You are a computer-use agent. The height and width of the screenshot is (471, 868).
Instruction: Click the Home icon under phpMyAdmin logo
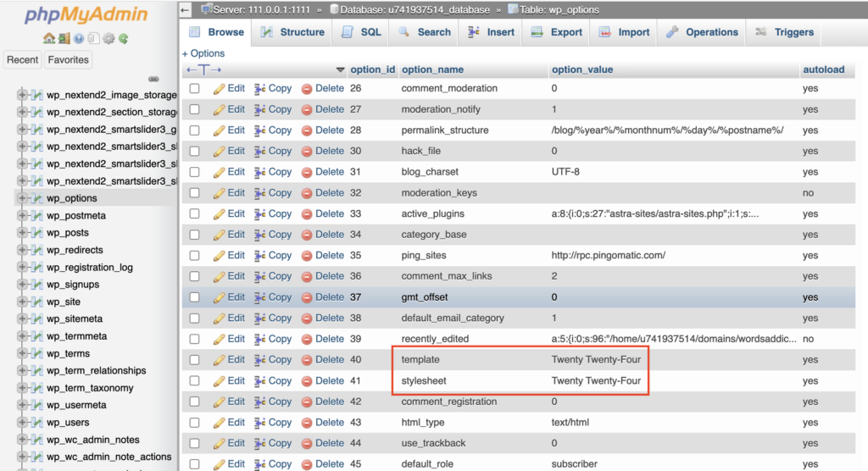click(49, 38)
